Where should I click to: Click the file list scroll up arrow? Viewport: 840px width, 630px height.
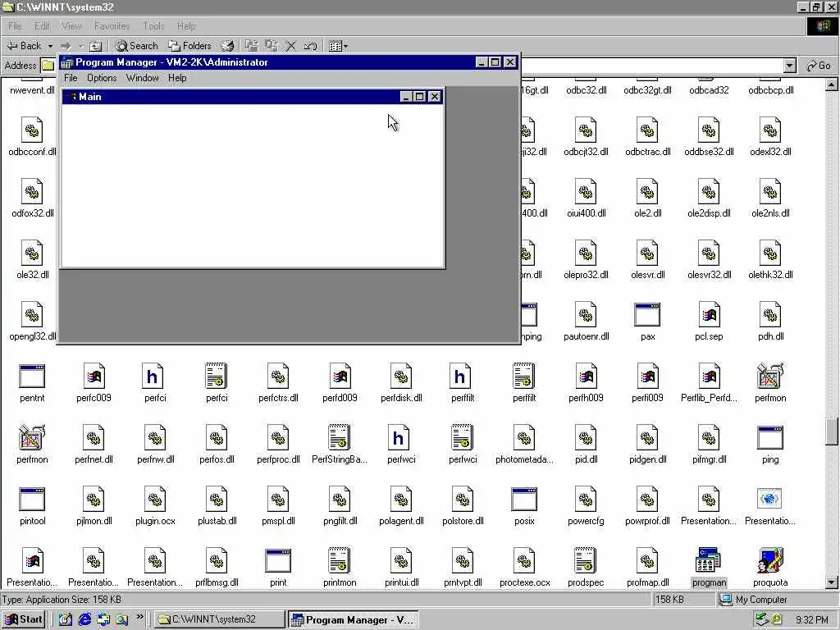[x=831, y=84]
